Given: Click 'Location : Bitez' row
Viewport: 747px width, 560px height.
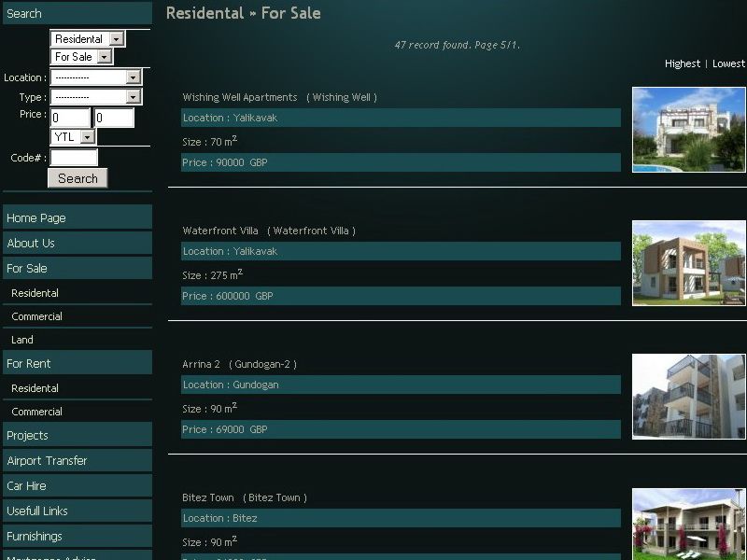Looking at the screenshot, I should (x=401, y=518).
